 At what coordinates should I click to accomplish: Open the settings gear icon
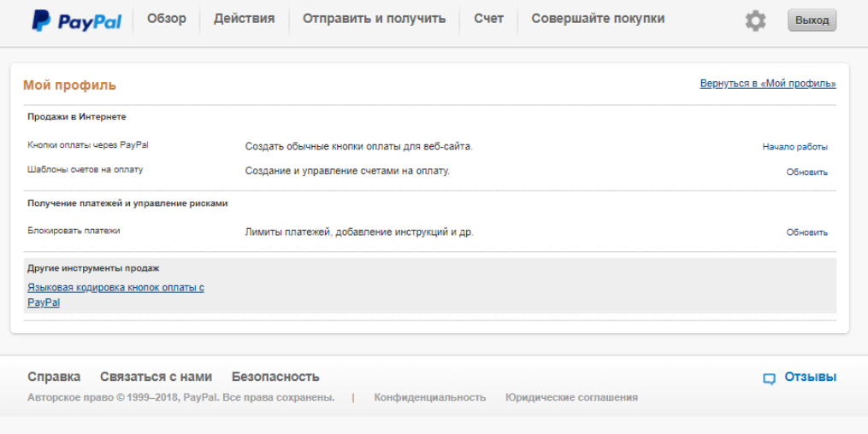click(x=755, y=21)
